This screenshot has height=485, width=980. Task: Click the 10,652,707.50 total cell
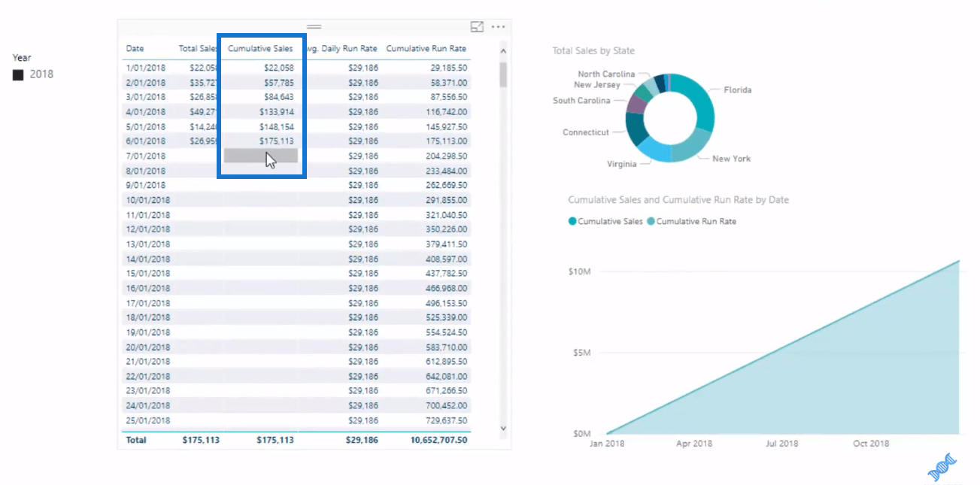pyautogui.click(x=440, y=440)
